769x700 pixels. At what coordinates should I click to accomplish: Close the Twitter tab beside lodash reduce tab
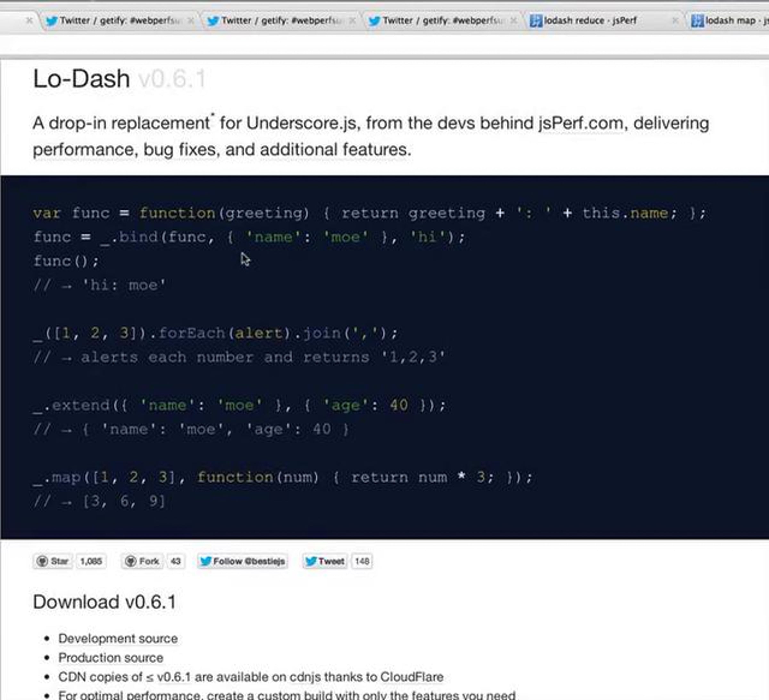coord(514,20)
